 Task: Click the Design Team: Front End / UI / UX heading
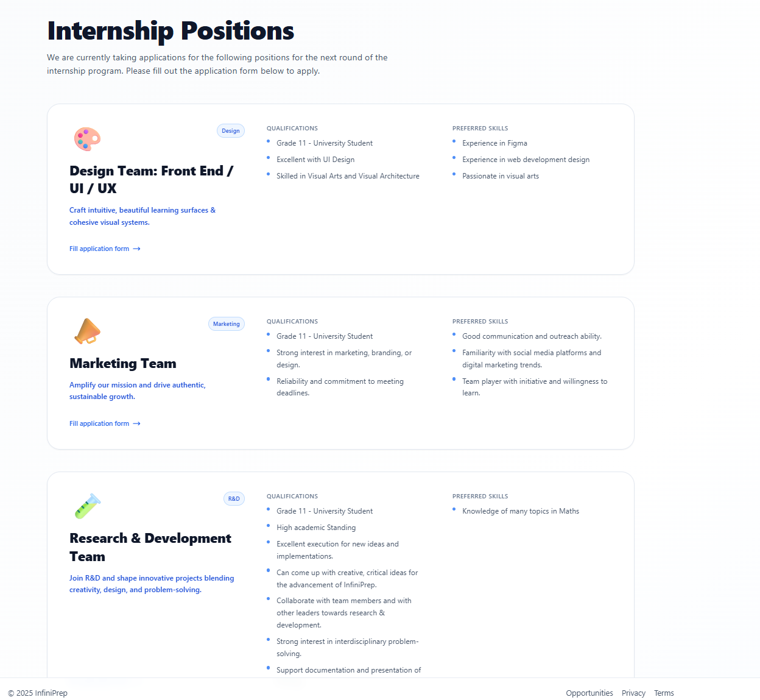click(x=152, y=180)
